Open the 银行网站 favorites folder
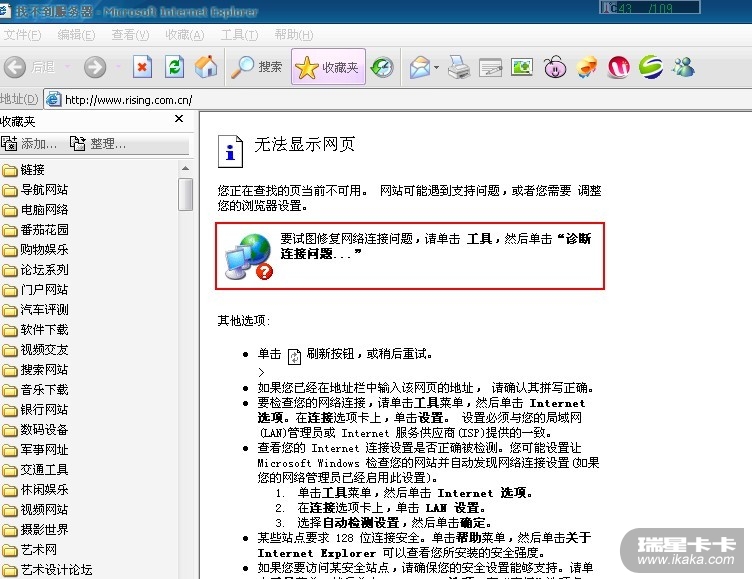Viewport: 752px width, 579px height. pyautogui.click(x=35, y=410)
